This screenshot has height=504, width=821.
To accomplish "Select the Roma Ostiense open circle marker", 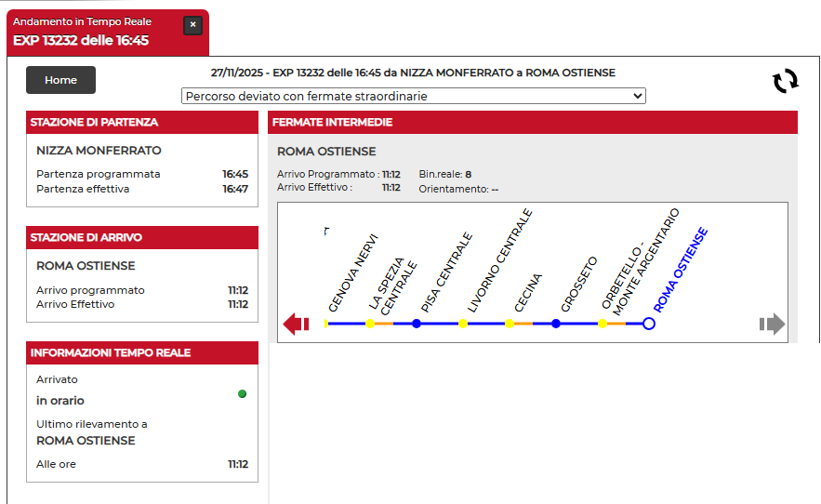I will pyautogui.click(x=649, y=324).
